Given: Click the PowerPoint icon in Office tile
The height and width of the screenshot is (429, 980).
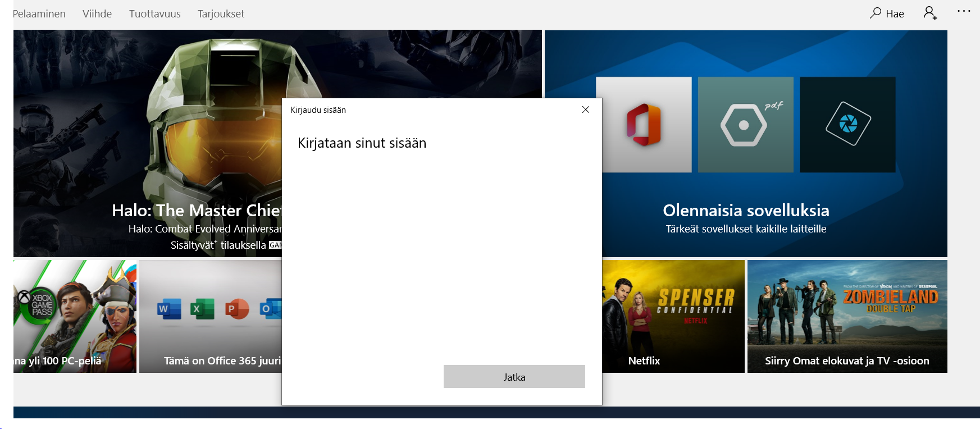Looking at the screenshot, I should point(236,309).
